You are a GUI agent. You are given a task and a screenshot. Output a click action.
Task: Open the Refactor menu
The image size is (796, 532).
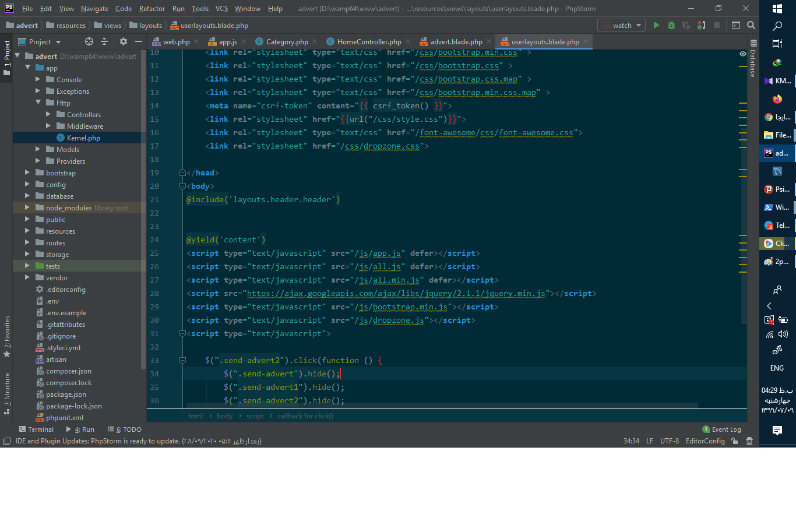[x=152, y=9]
